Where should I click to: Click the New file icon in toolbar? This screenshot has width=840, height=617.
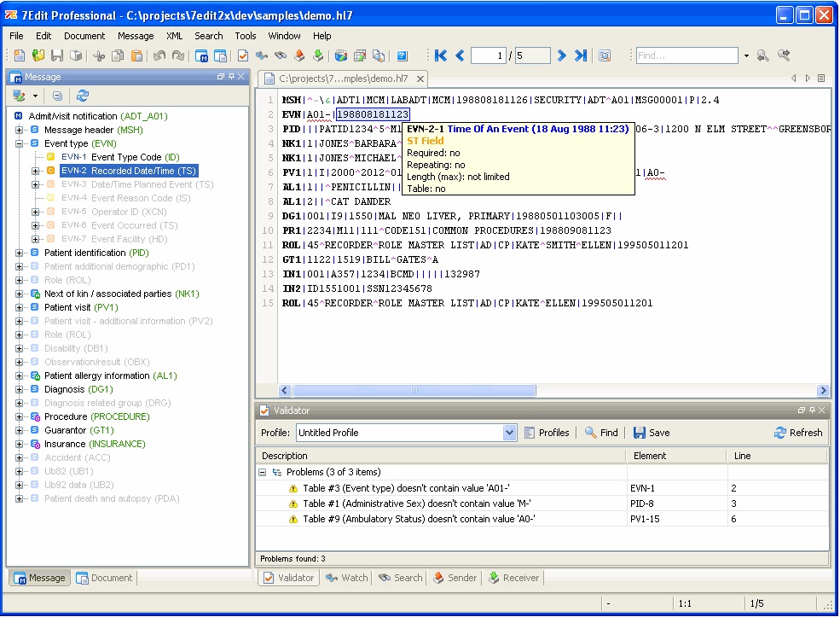point(19,56)
